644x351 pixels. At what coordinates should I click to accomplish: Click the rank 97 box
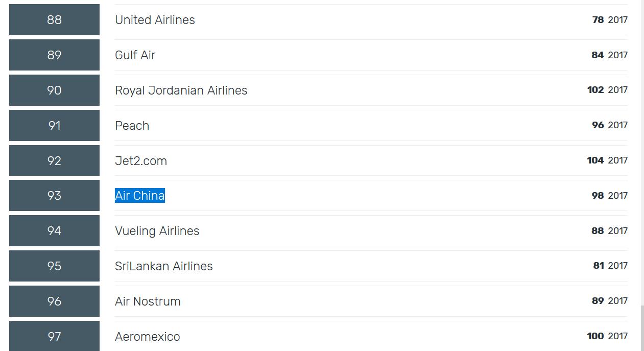(x=54, y=336)
